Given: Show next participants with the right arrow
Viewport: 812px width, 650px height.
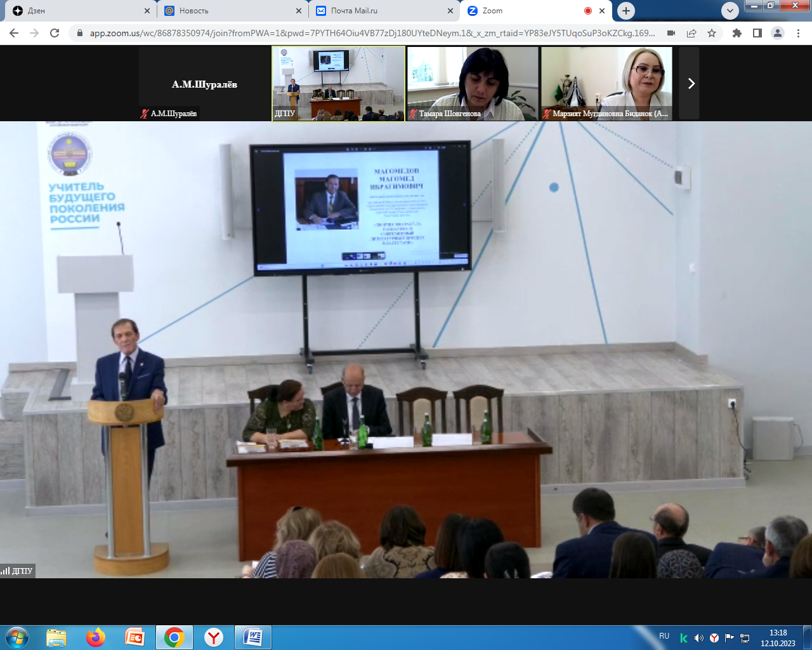Looking at the screenshot, I should click(x=691, y=83).
